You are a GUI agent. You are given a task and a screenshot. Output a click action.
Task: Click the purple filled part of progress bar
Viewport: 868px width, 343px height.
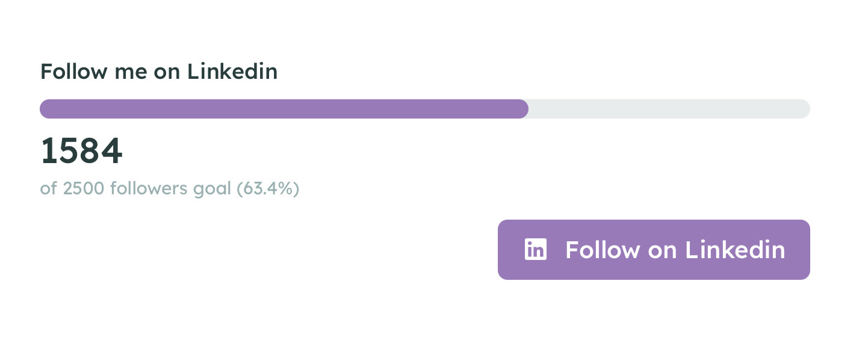coord(283,109)
